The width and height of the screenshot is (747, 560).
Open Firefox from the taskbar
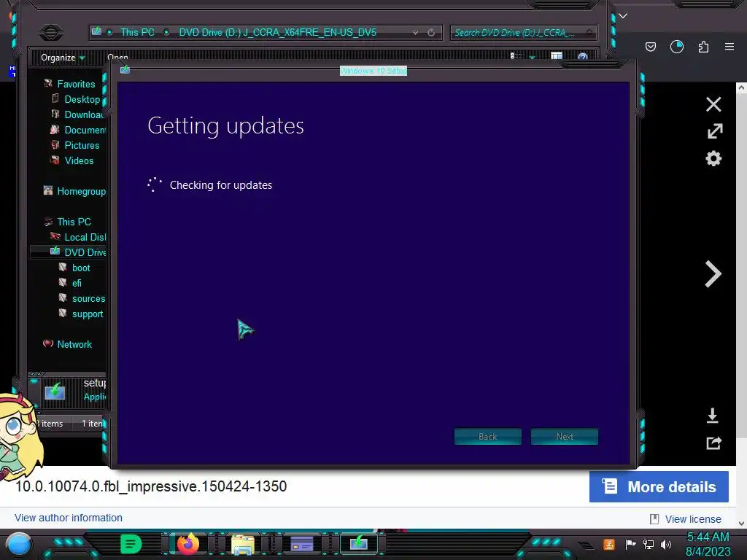[x=188, y=544]
